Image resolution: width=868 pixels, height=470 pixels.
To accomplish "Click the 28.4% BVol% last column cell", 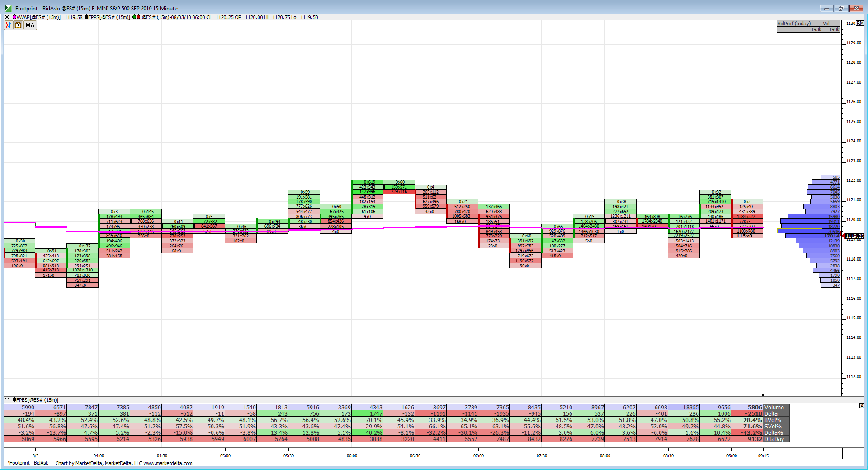I will [747, 420].
